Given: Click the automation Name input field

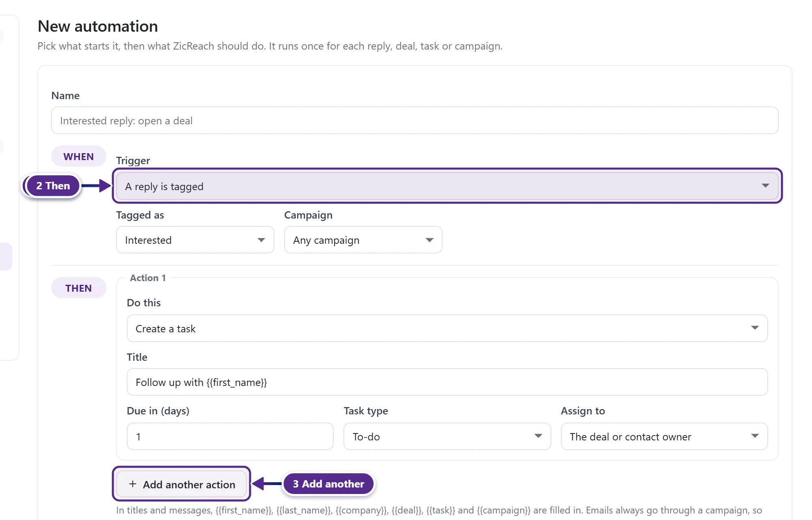Looking at the screenshot, I should (415, 120).
